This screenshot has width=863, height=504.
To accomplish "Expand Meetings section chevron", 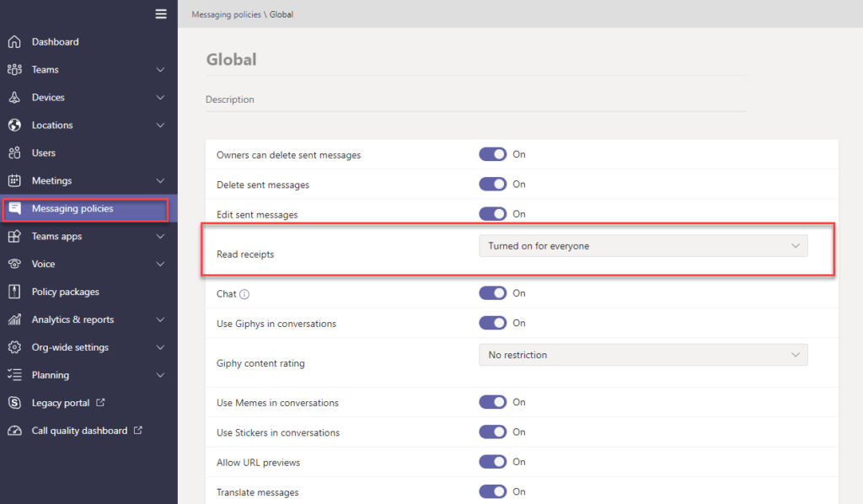I will (160, 181).
